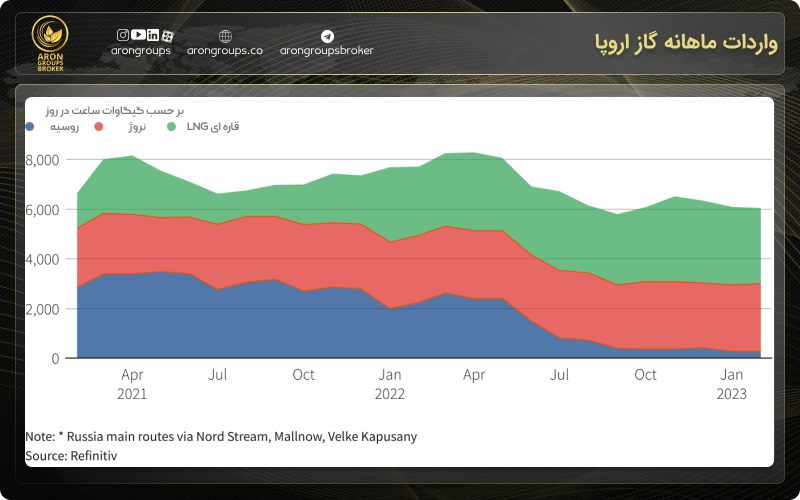Click the red Norway legend dot
Screen dimensions: 800x500
pos(99,127)
